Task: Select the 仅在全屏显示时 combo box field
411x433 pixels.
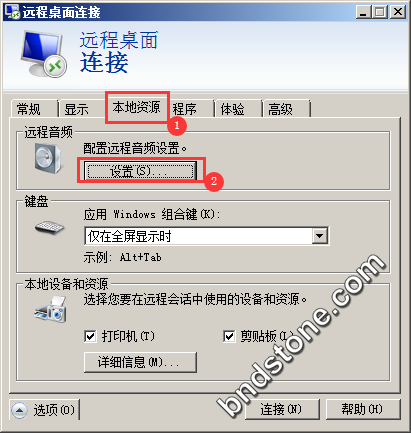Action: point(207,236)
